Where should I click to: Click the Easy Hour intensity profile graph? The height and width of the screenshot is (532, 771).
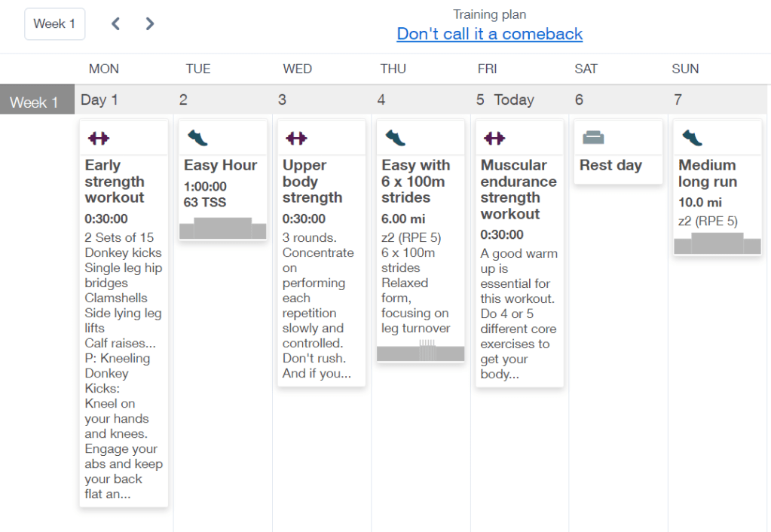pos(222,228)
